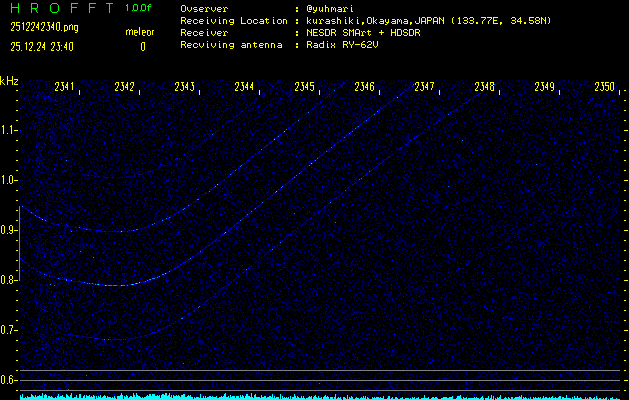This screenshot has width=629, height=400.
Task: Select the 2344 time marker
Action: pos(244,87)
